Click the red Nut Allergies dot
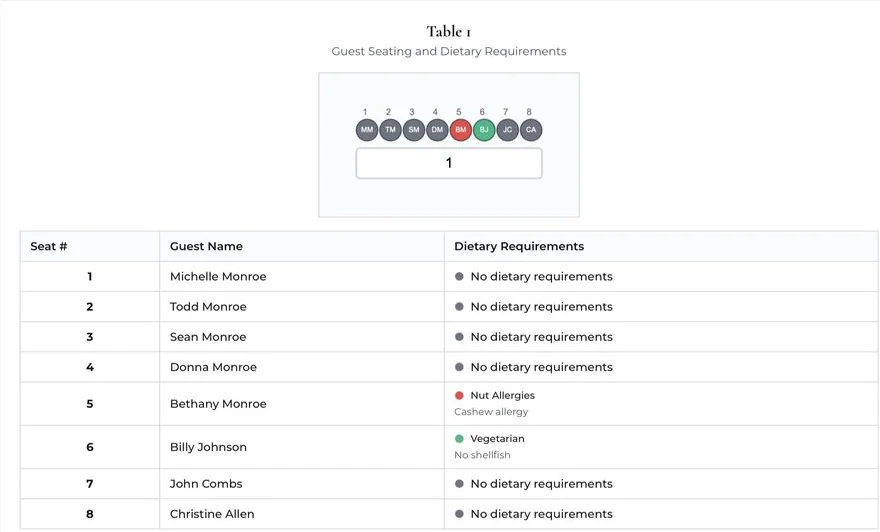Viewport: 880px width, 532px height. [459, 395]
